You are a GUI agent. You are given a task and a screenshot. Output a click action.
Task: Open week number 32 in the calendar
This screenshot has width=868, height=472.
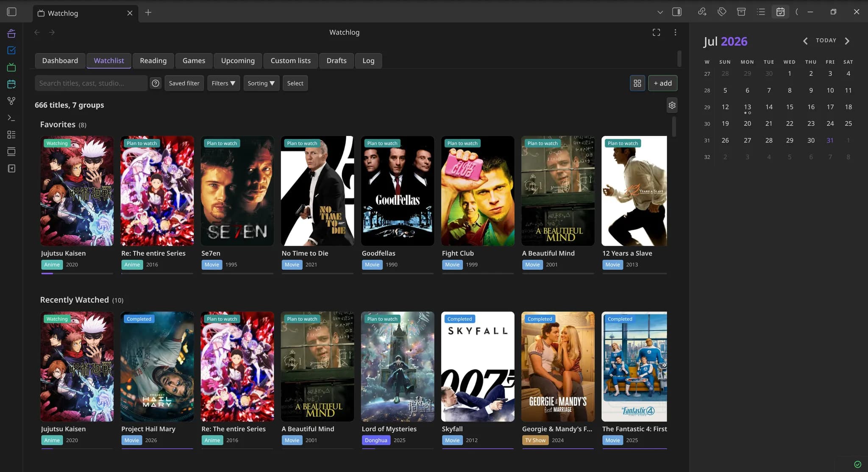[707, 157]
